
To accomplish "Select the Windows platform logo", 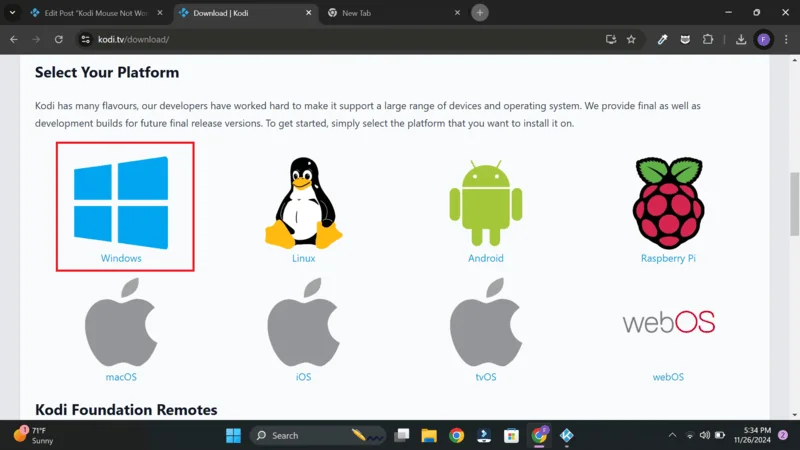I will point(121,203).
